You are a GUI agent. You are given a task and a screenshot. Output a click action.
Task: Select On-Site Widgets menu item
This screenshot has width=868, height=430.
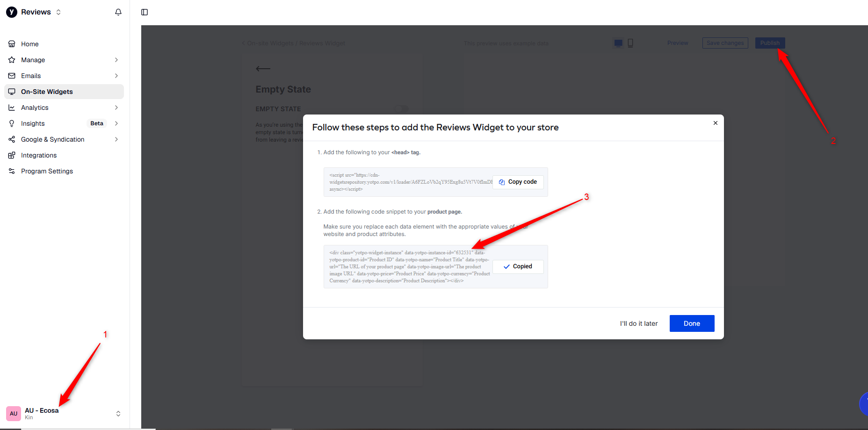[x=64, y=92]
